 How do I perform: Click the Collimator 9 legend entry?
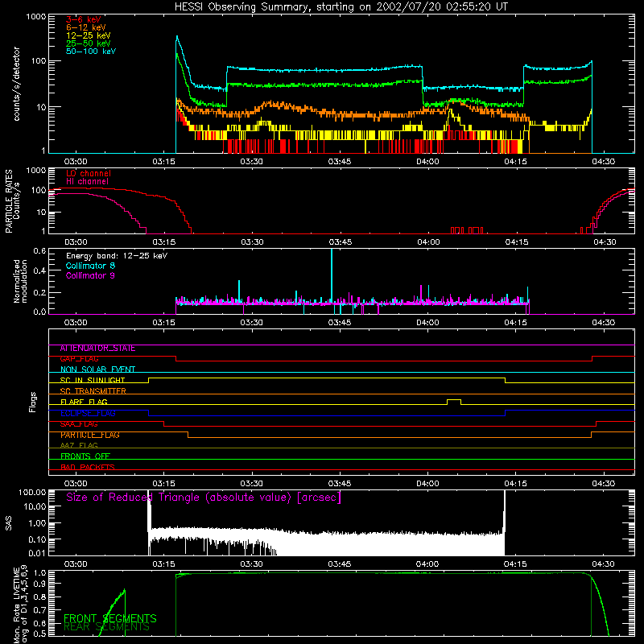tap(90, 275)
